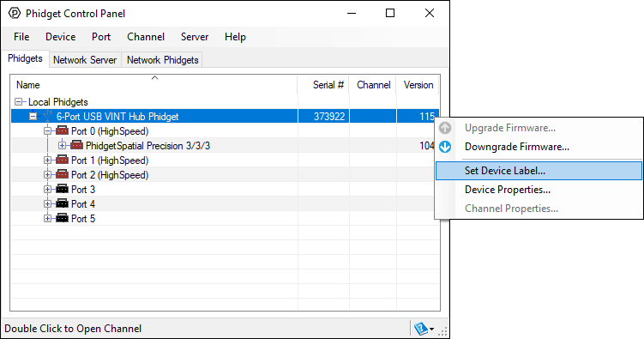Screen dimensions: 644x339
Task: Switch to the Phidgets tab
Action: pos(25,58)
